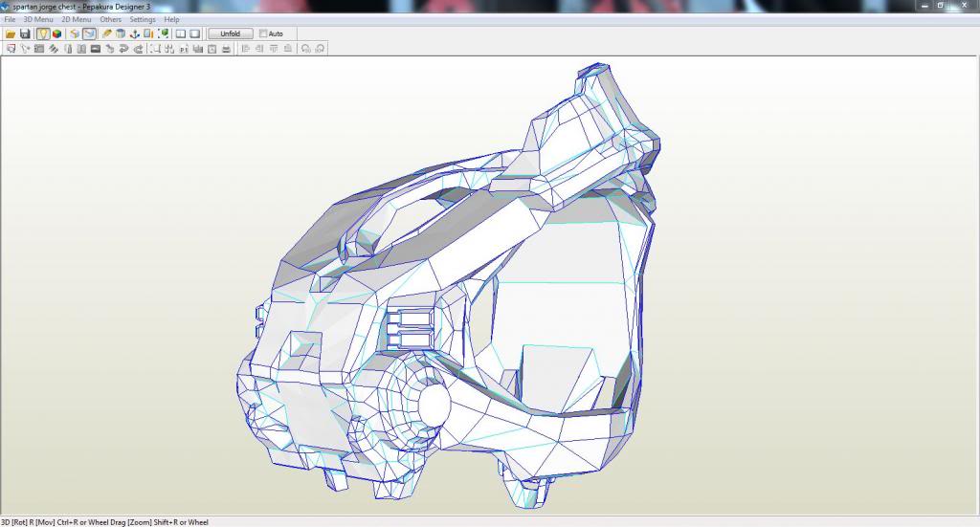Screen dimensions: 980x527
Task: Maximize the Pepakura Designer window
Action: [940, 6]
